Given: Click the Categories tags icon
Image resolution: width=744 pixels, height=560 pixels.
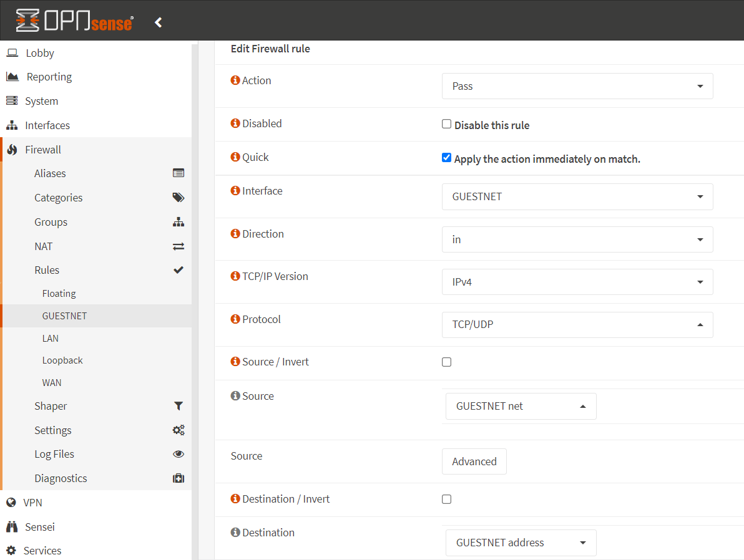Looking at the screenshot, I should pyautogui.click(x=179, y=198).
